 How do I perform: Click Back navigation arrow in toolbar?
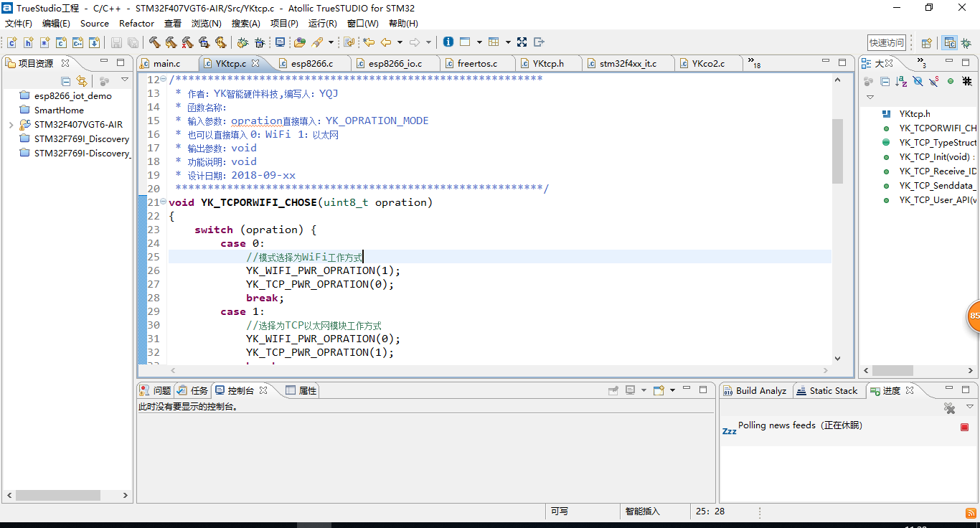(x=386, y=42)
